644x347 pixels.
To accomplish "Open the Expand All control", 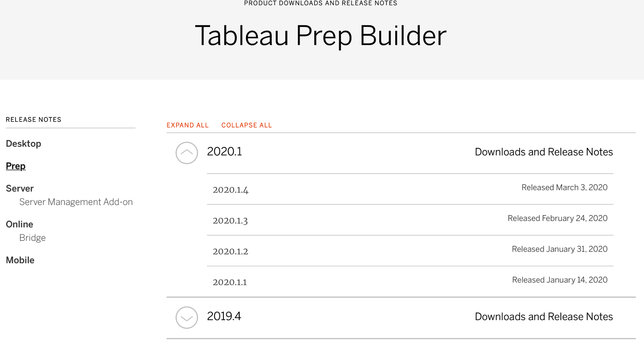I will click(188, 125).
